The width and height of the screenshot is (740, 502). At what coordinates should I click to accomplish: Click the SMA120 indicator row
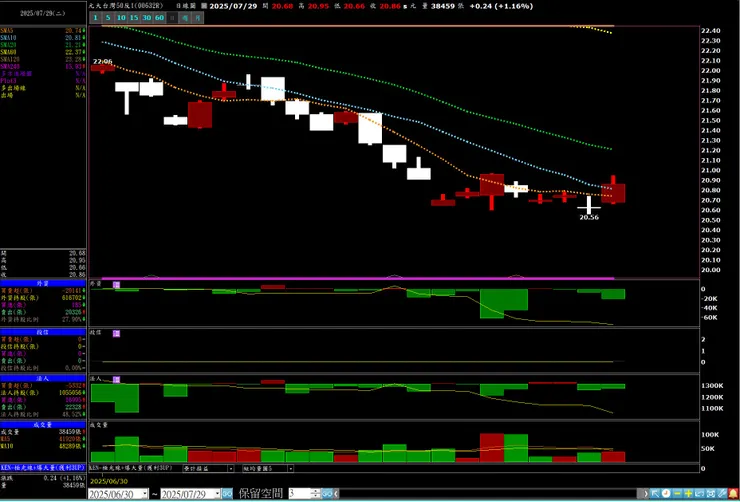pyautogui.click(x=43, y=59)
